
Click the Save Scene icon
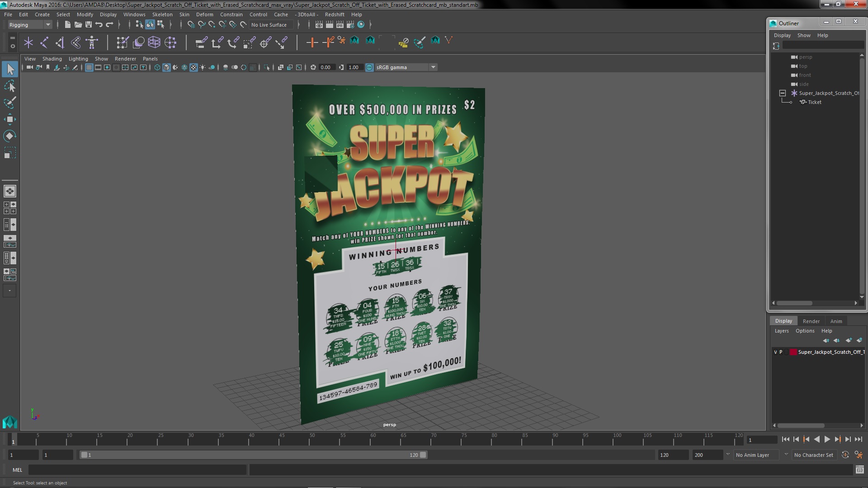pyautogui.click(x=89, y=24)
